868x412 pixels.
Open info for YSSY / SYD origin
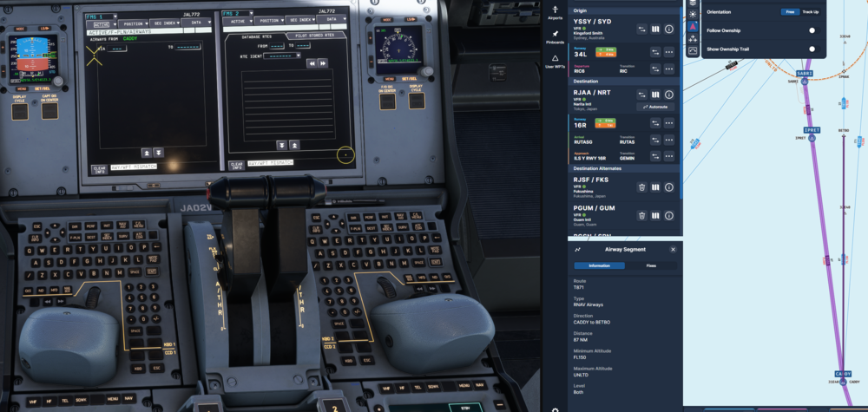(669, 29)
